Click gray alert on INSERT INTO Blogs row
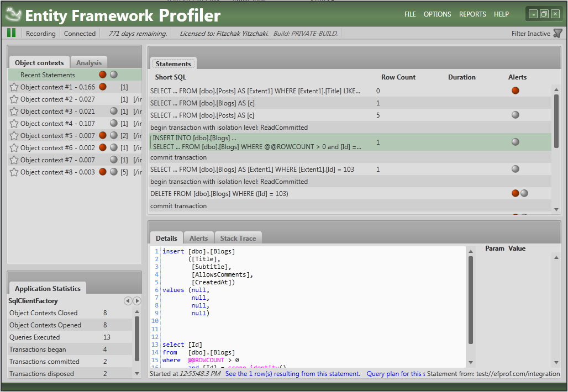The width and height of the screenshot is (568, 392). coord(516,142)
